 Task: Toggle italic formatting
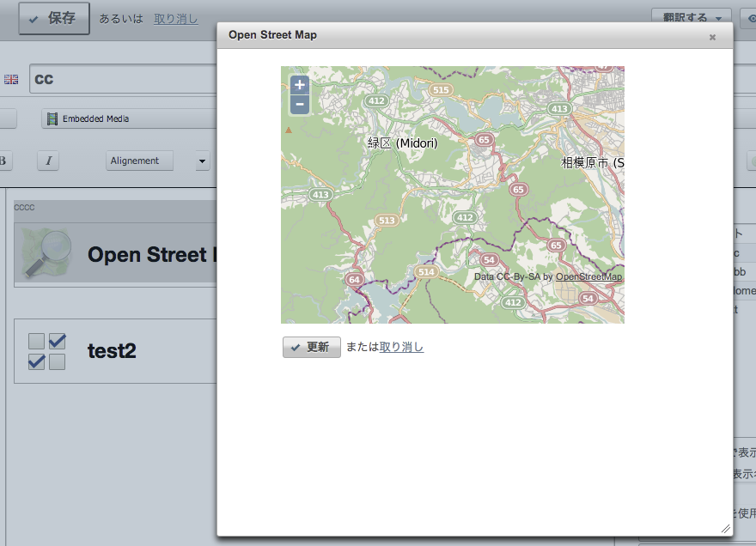point(48,161)
